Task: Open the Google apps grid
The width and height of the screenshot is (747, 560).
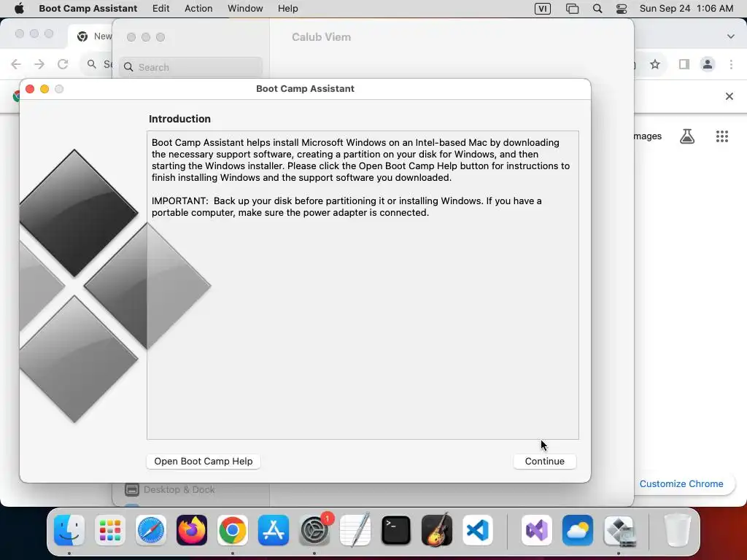Action: tap(721, 136)
